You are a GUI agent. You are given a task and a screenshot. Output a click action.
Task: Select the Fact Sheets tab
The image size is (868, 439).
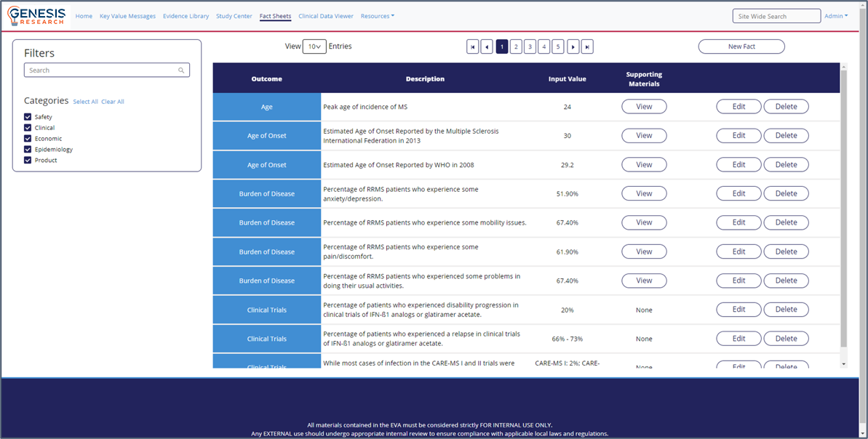pyautogui.click(x=275, y=16)
